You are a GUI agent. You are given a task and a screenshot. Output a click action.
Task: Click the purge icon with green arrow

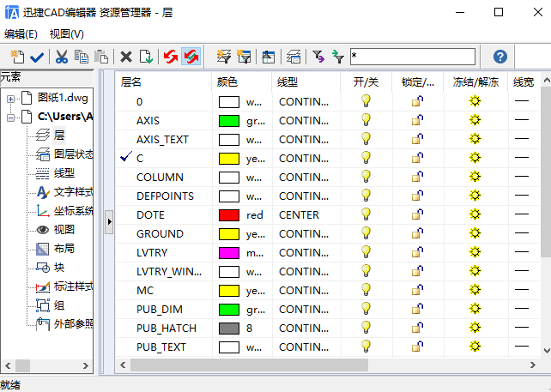click(146, 57)
